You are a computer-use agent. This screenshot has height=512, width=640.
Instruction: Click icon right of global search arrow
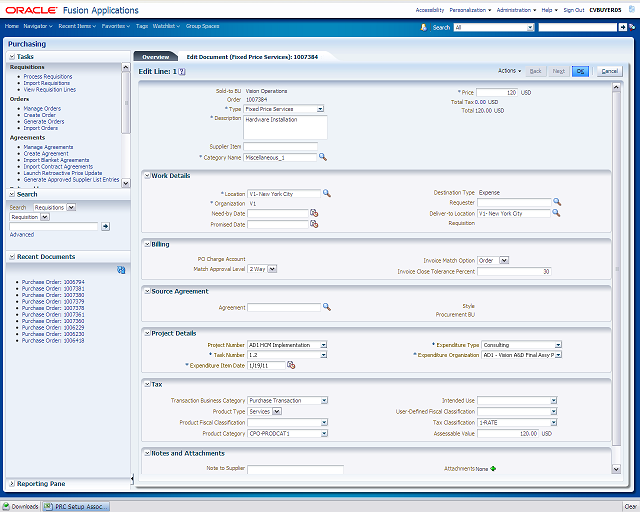coord(632,27)
